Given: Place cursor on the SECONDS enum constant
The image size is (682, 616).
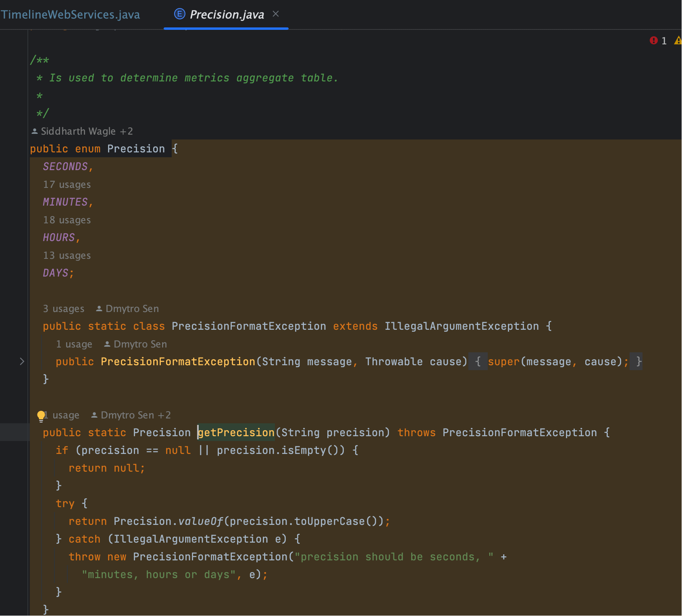Looking at the screenshot, I should [65, 166].
